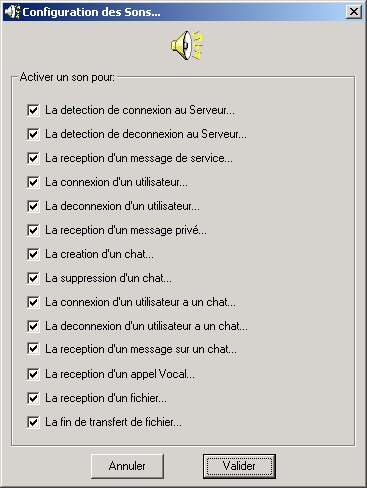Disable sound for message sur un chat
The image size is (367, 488).
(x=33, y=349)
